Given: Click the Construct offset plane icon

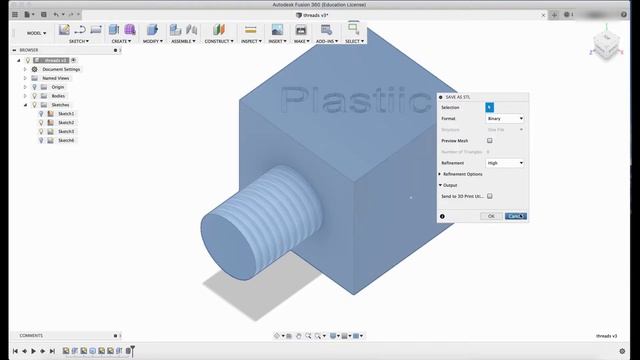Looking at the screenshot, I should [219, 30].
